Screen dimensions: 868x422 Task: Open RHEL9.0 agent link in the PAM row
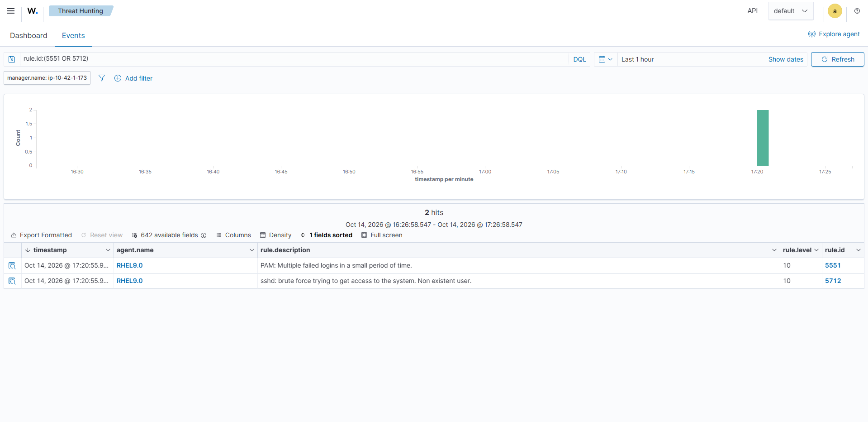(x=130, y=266)
